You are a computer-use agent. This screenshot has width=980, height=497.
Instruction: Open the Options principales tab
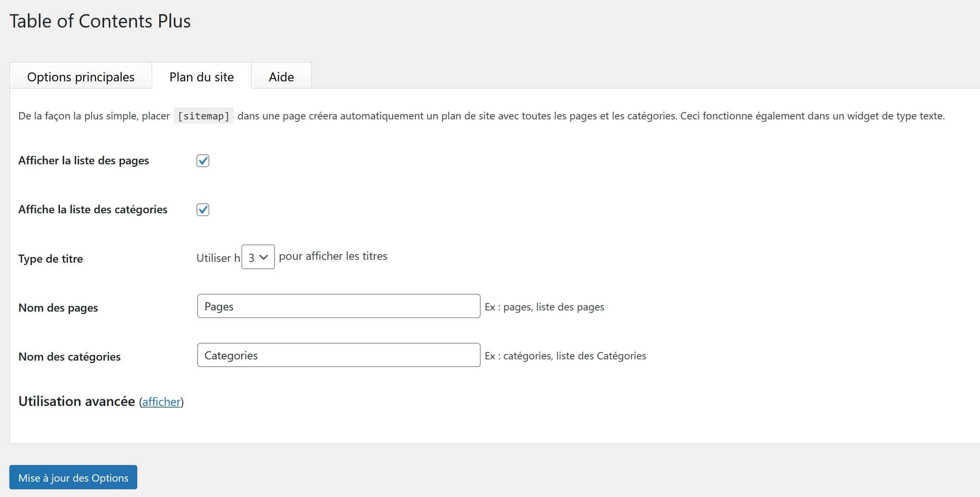tap(81, 76)
